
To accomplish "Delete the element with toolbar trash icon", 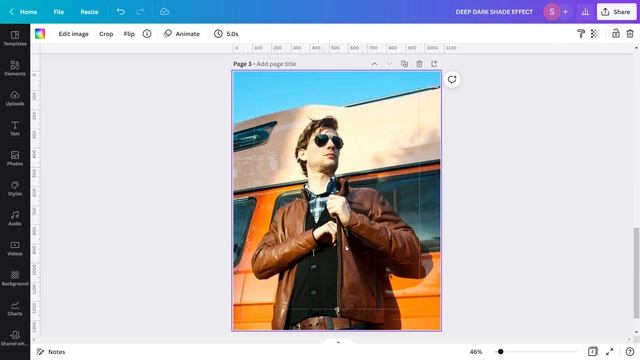I will pos(630,34).
